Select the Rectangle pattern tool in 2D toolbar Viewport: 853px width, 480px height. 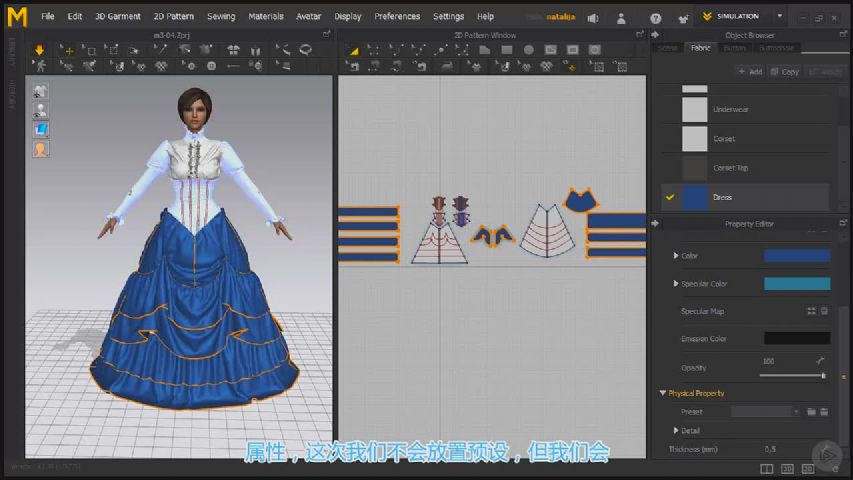click(507, 50)
